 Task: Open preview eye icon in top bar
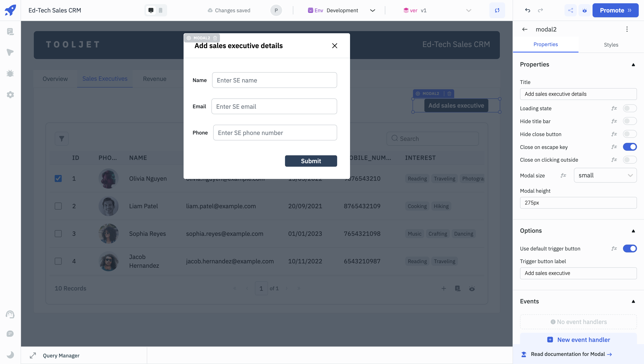pyautogui.click(x=584, y=10)
